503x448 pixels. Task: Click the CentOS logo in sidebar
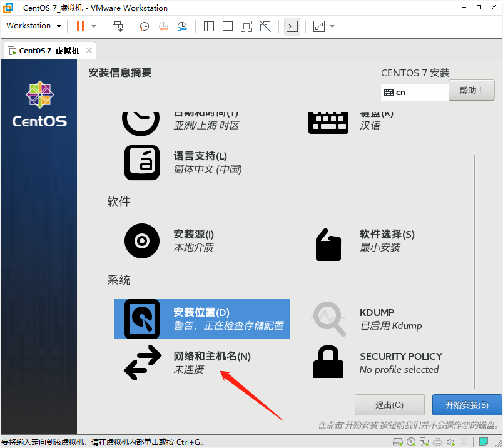pyautogui.click(x=40, y=104)
